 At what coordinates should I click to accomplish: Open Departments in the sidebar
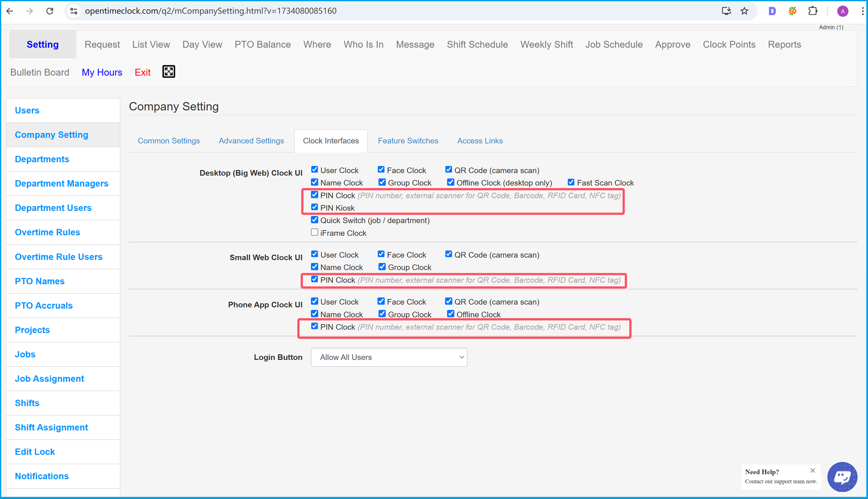(63, 159)
